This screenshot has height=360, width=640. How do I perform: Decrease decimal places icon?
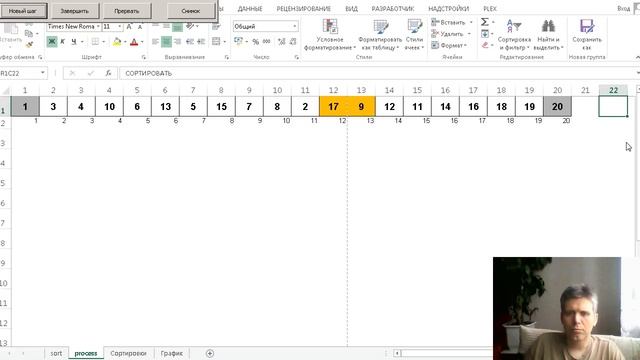click(x=293, y=42)
